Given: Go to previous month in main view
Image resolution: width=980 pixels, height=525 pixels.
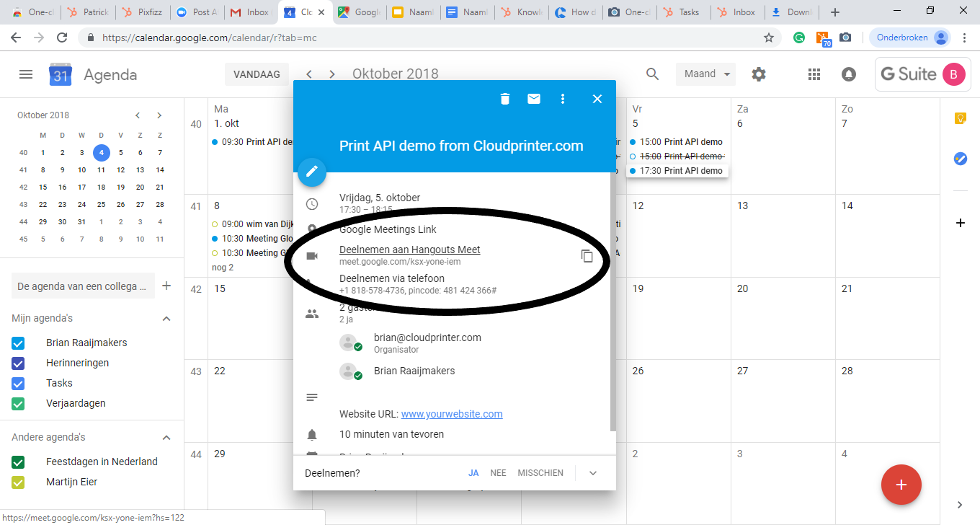Looking at the screenshot, I should pyautogui.click(x=309, y=74).
